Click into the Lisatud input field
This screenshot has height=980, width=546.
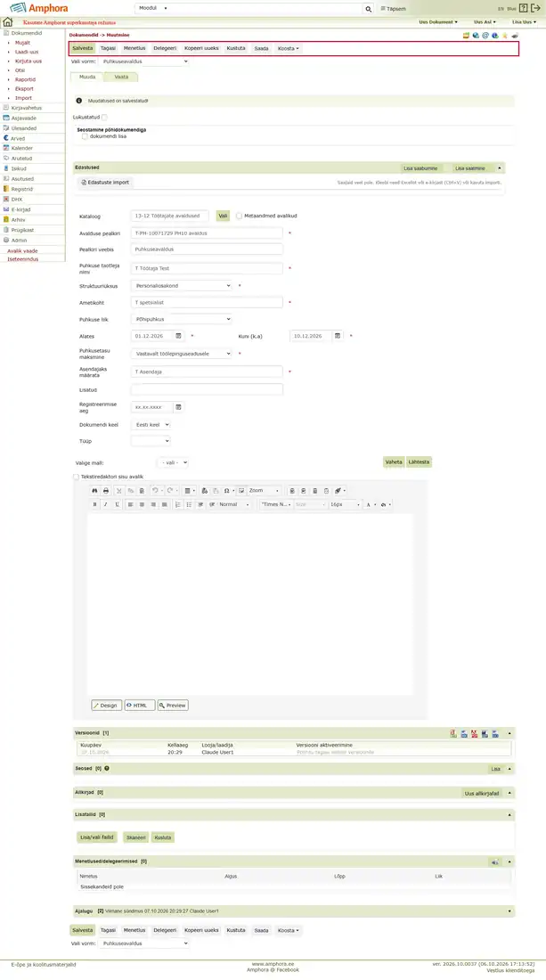click(207, 389)
